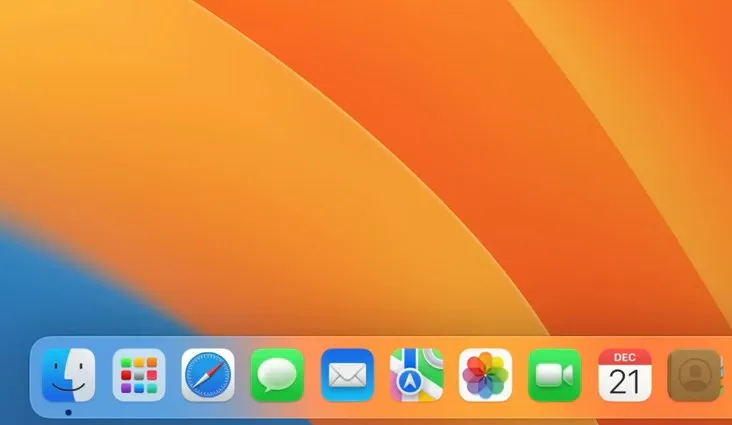Image resolution: width=732 pixels, height=425 pixels.
Task: Open Finder from the Dock
Action: [69, 375]
